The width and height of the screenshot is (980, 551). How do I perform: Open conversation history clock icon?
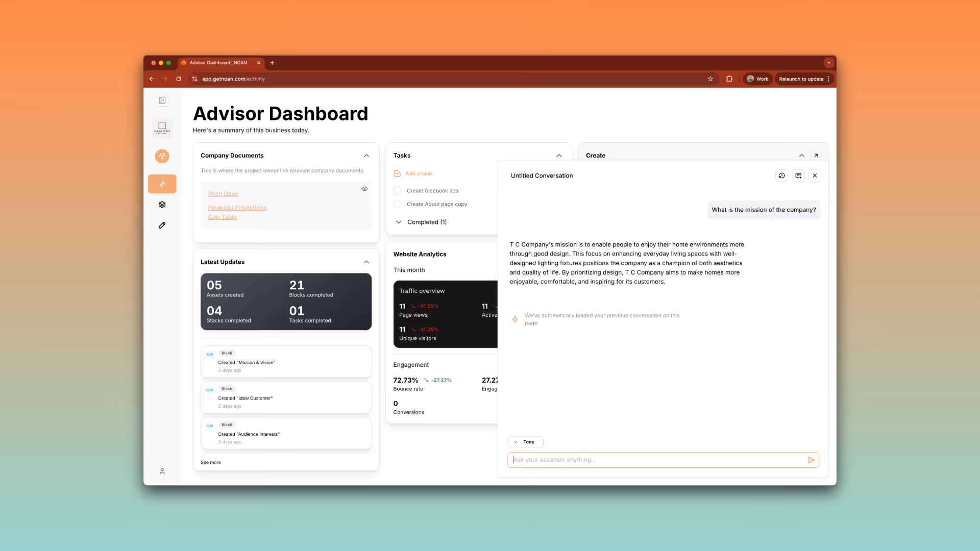pyautogui.click(x=781, y=176)
